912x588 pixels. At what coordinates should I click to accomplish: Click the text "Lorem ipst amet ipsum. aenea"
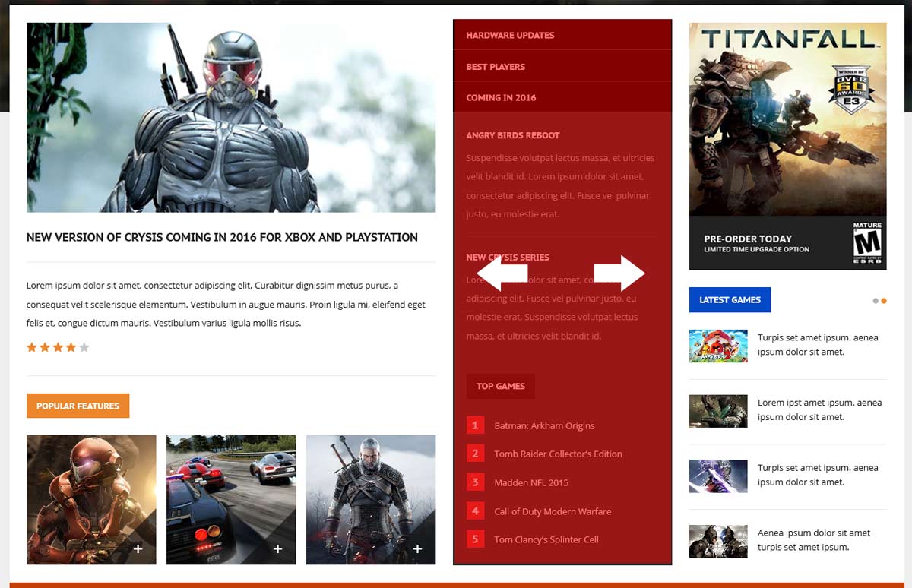[820, 403]
